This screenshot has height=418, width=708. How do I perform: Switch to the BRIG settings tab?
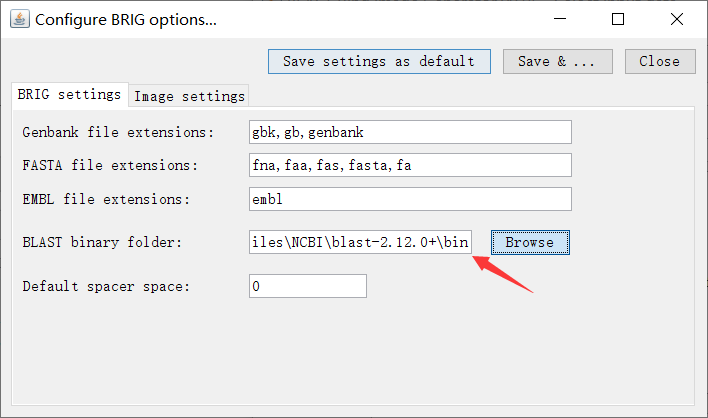(x=69, y=95)
